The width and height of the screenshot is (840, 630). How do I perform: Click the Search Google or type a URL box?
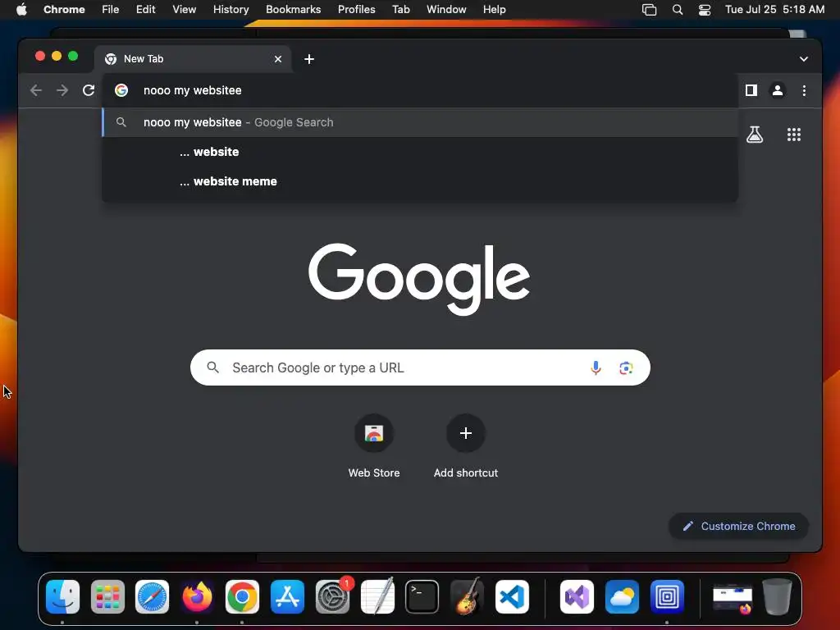click(420, 368)
